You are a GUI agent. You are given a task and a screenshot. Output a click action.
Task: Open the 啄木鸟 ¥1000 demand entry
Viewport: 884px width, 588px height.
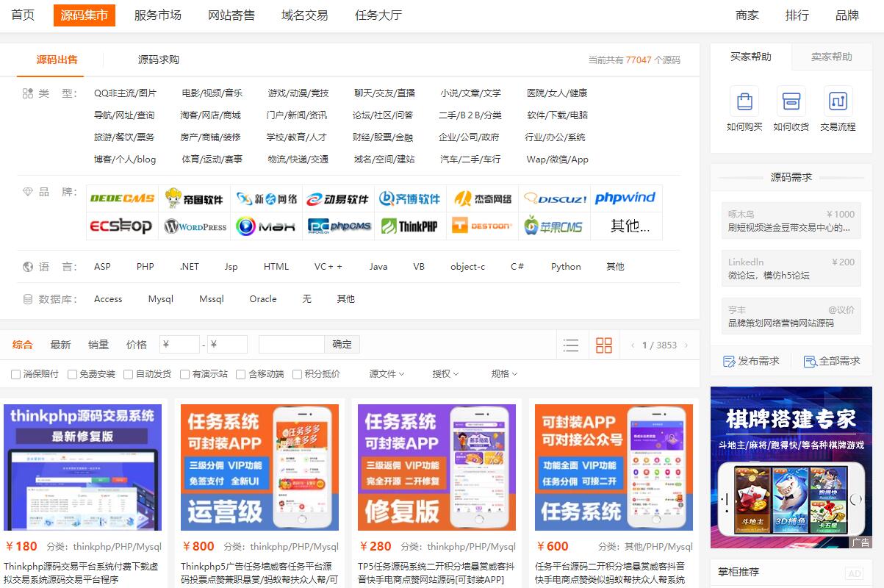pos(791,220)
